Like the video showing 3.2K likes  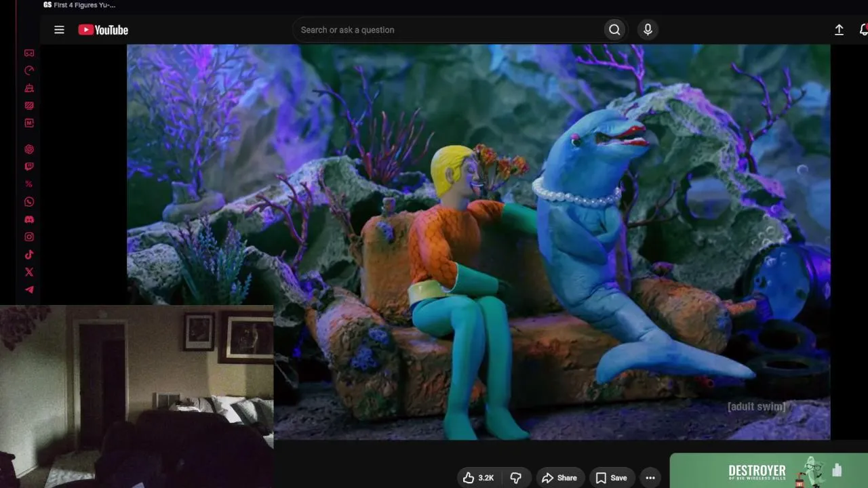pyautogui.click(x=479, y=478)
